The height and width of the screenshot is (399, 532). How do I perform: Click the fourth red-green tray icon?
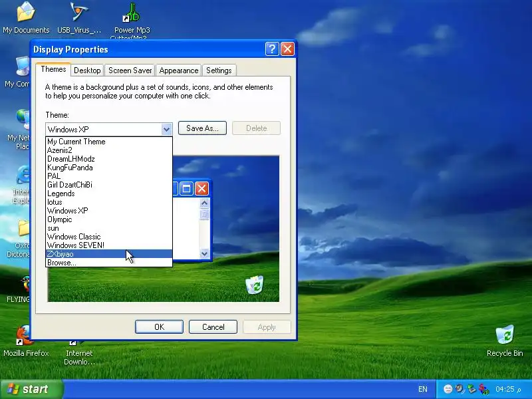[x=484, y=389]
